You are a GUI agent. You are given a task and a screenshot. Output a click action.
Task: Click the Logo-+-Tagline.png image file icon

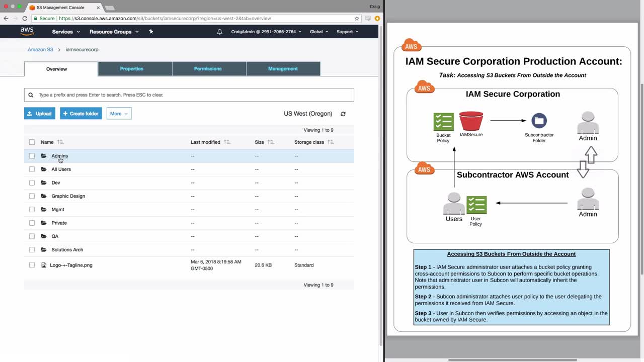tap(44, 265)
